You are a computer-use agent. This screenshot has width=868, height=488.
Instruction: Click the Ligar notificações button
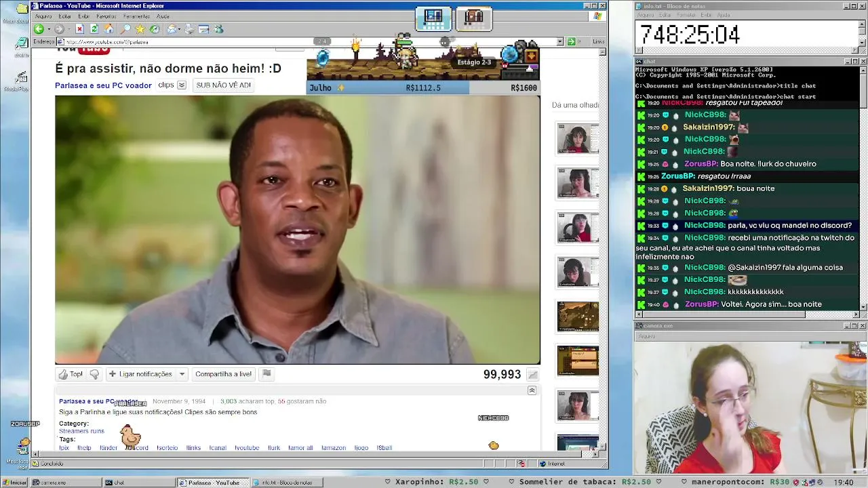[x=141, y=374]
